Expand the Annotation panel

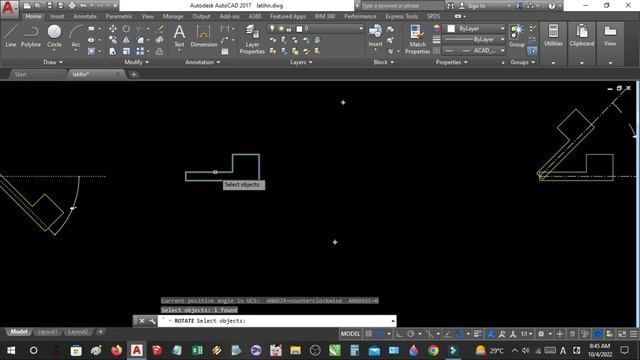(x=202, y=62)
